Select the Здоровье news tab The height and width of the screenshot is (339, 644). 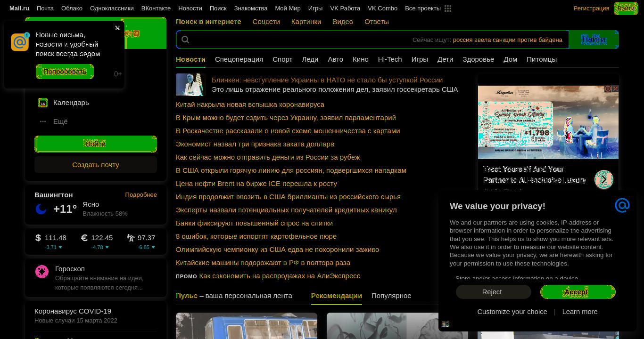[x=478, y=59]
